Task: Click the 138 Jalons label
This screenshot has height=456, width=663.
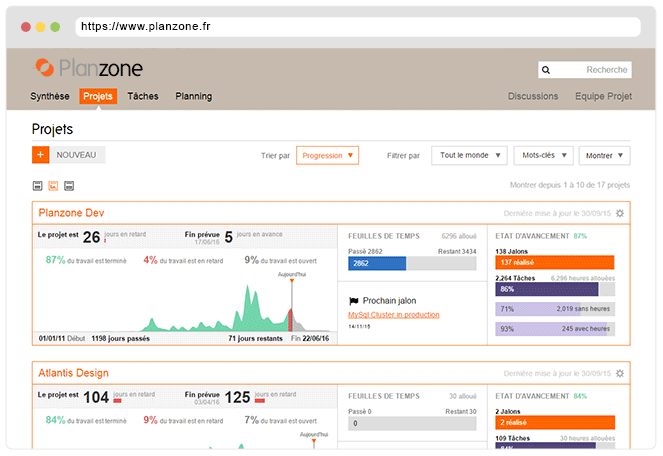Action: click(512, 251)
